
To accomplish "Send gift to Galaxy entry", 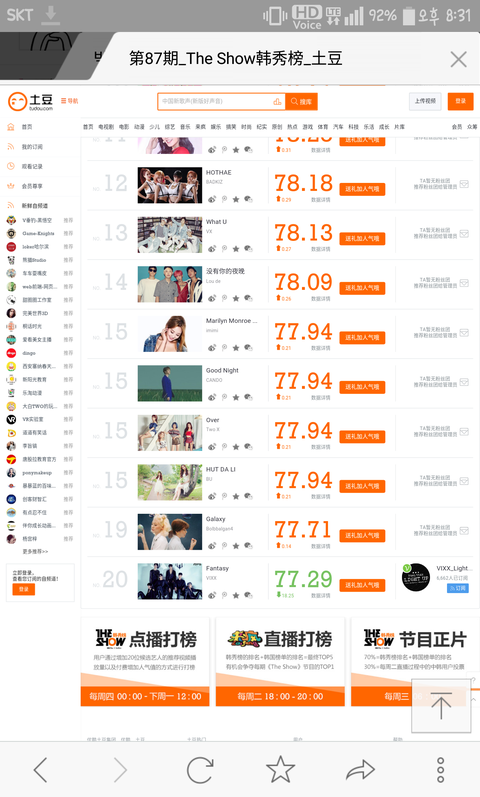I will 362,535.
